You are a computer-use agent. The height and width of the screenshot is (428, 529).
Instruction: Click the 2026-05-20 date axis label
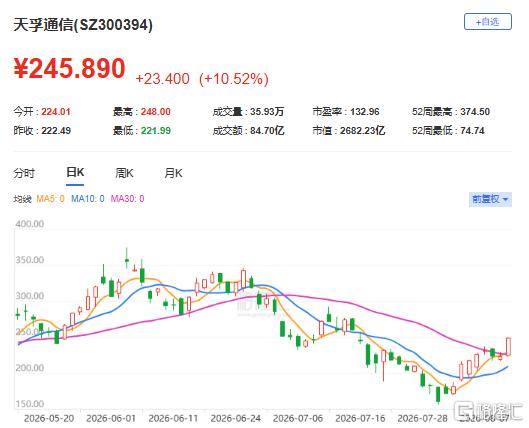[49, 419]
